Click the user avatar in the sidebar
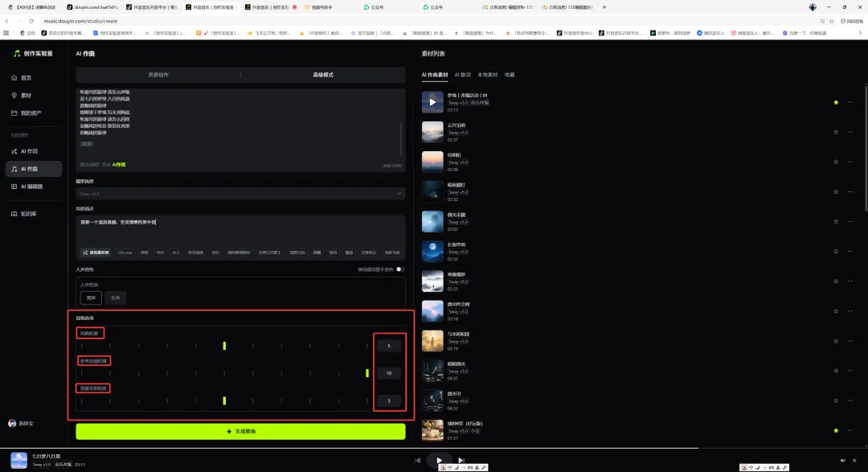Viewport: 868px width, 472px height. tap(12, 423)
